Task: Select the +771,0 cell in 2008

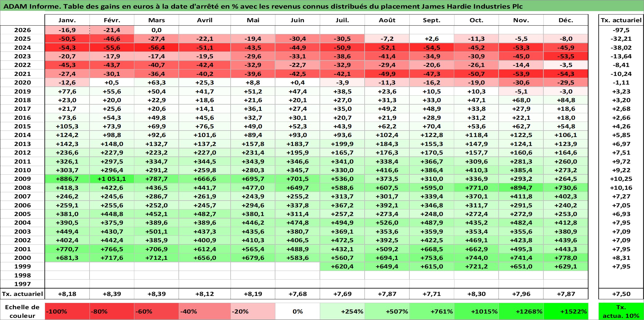Action: coord(476,188)
